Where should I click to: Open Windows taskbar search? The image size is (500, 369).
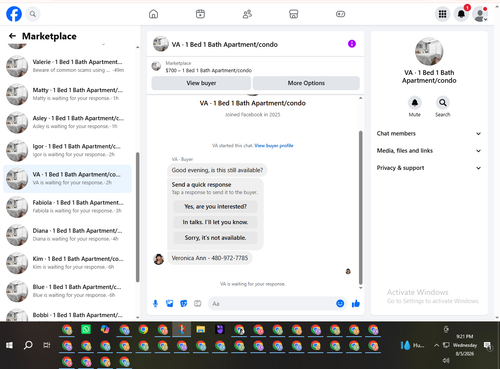click(28, 345)
